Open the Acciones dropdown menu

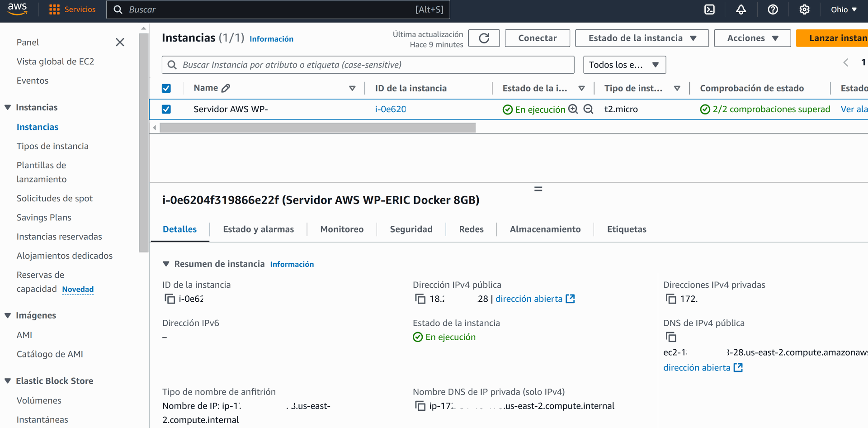(752, 38)
